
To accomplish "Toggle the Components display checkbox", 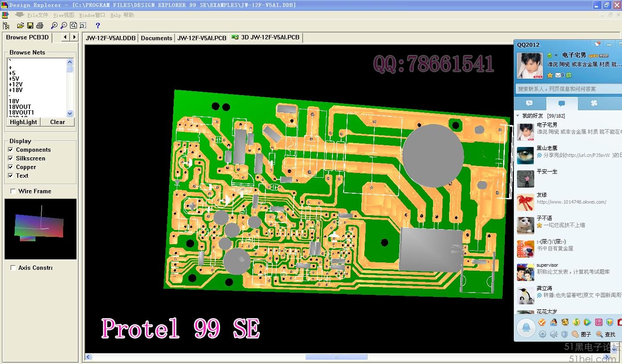I will coord(11,150).
